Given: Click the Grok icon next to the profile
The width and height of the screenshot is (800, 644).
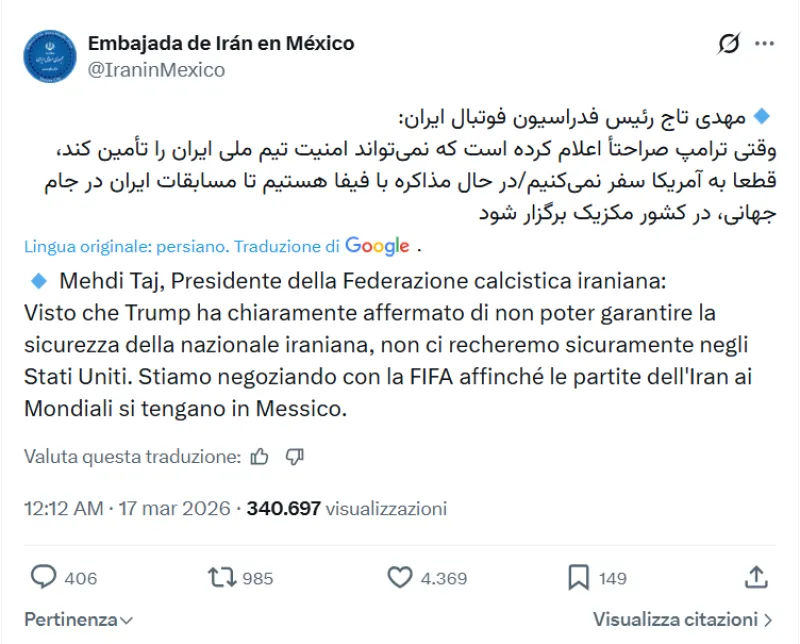Looking at the screenshot, I should [x=729, y=44].
